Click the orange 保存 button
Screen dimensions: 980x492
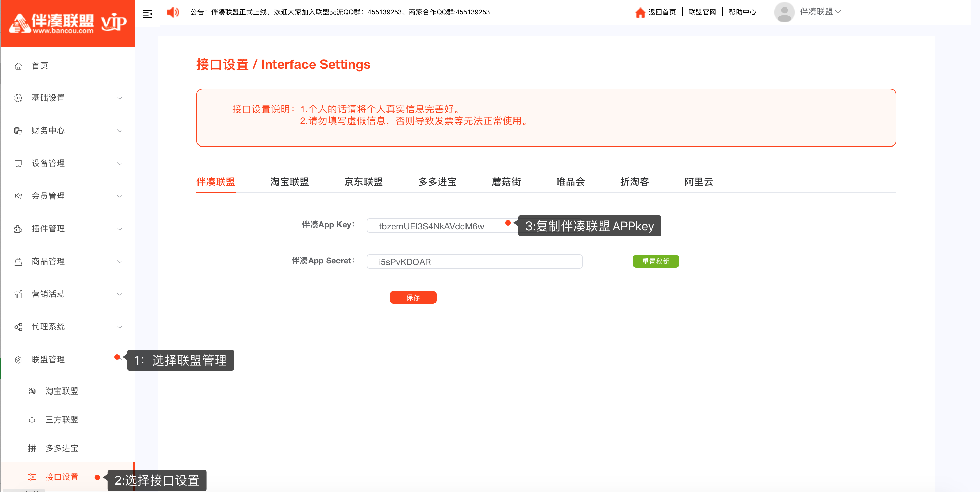pyautogui.click(x=413, y=297)
